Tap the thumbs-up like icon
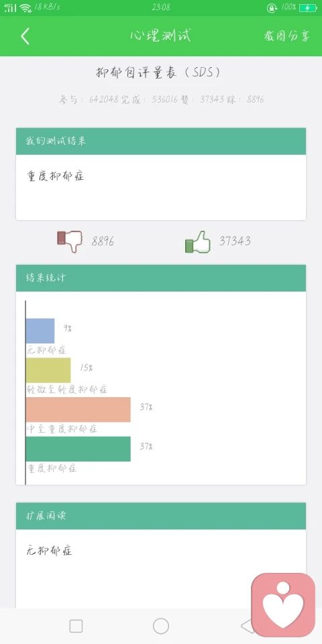The width and height of the screenshot is (322, 644). pos(197,241)
